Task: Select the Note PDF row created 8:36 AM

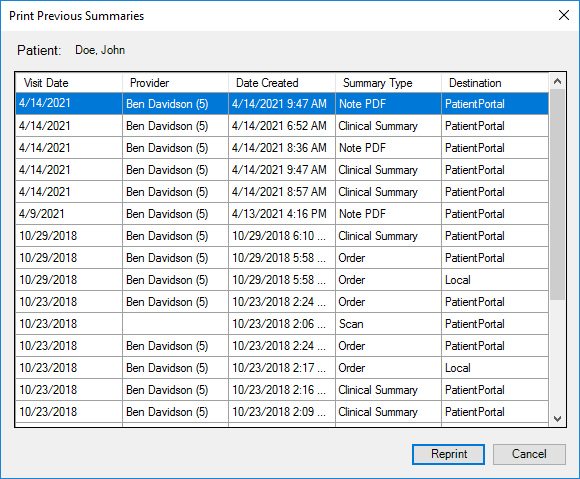Action: pyautogui.click(x=282, y=148)
